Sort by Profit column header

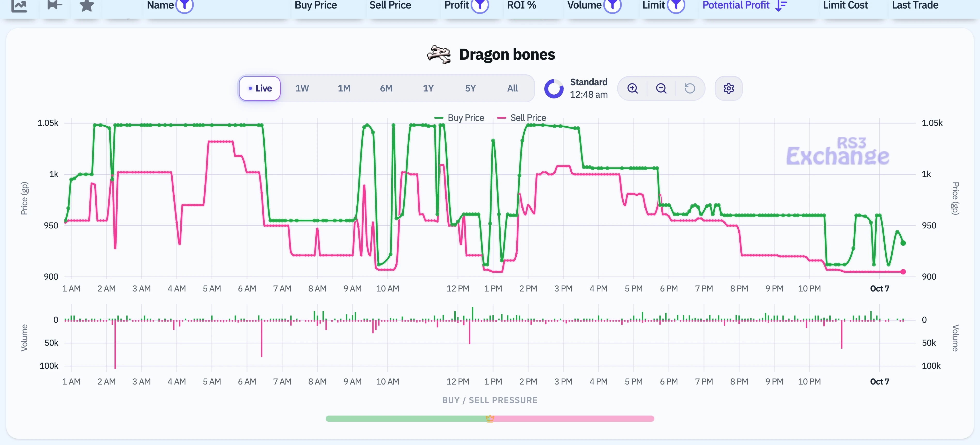(x=456, y=5)
